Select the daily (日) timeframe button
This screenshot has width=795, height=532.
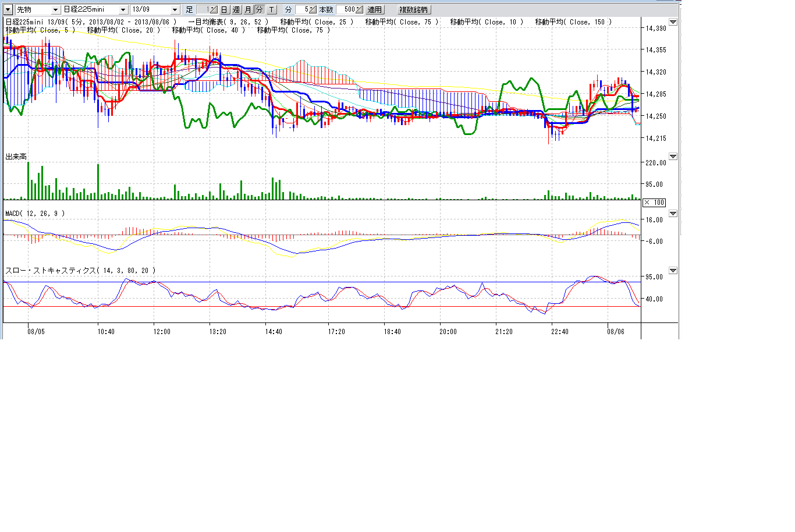tap(224, 10)
